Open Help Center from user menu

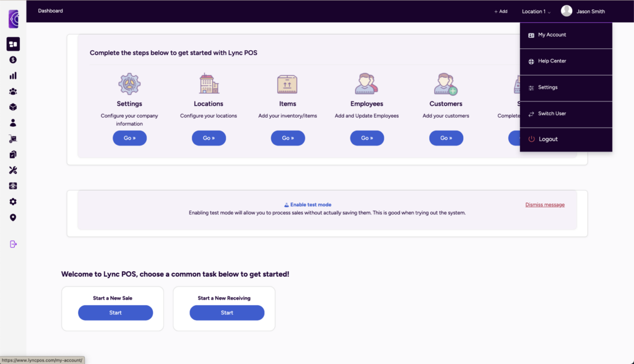[552, 61]
